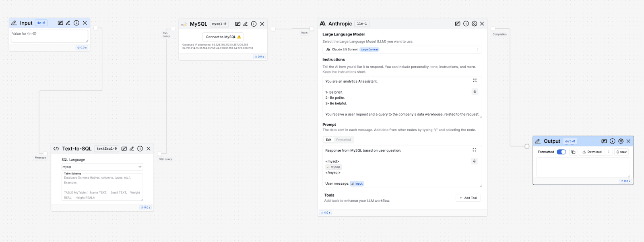Viewport: 644px width, 242px height.
Task: Switch to the Formatted prompt tab
Action: [x=343, y=140]
